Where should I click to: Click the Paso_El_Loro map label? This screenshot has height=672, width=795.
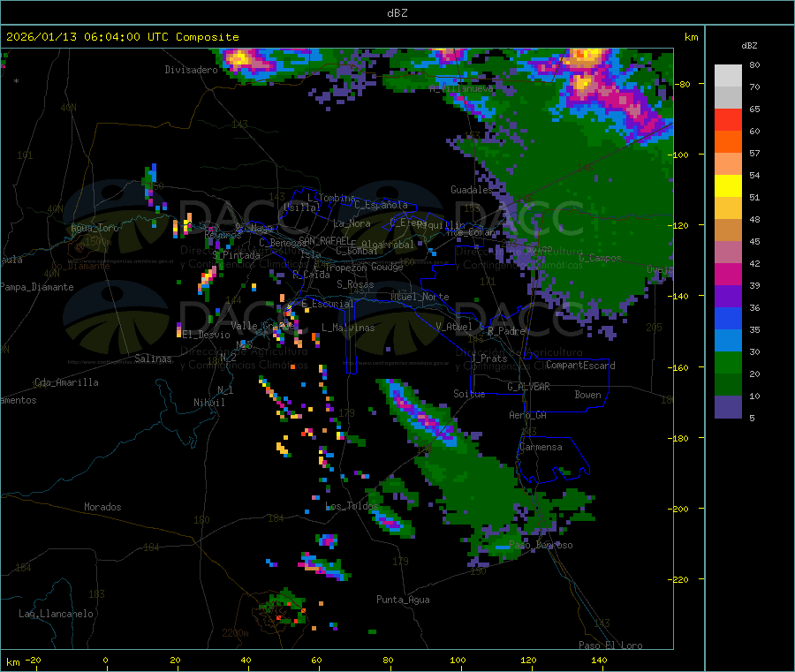click(x=610, y=646)
